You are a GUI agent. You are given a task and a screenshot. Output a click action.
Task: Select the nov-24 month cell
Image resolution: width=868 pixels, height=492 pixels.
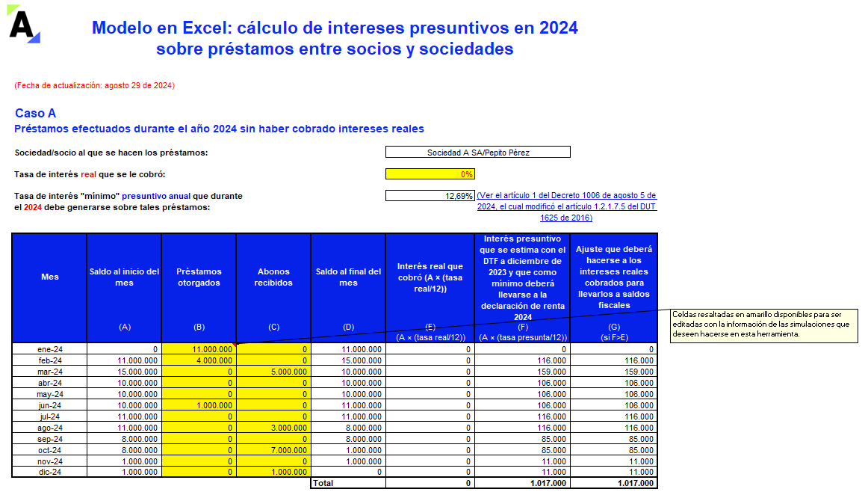[x=50, y=461]
